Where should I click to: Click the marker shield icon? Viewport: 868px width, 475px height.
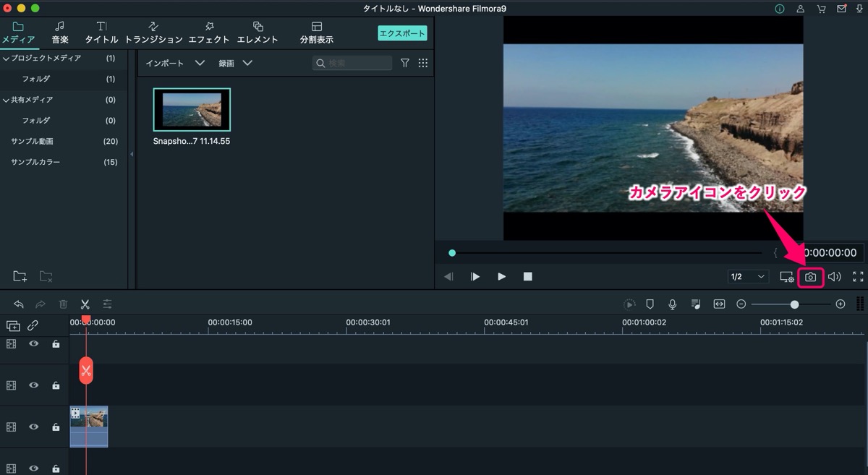(650, 304)
